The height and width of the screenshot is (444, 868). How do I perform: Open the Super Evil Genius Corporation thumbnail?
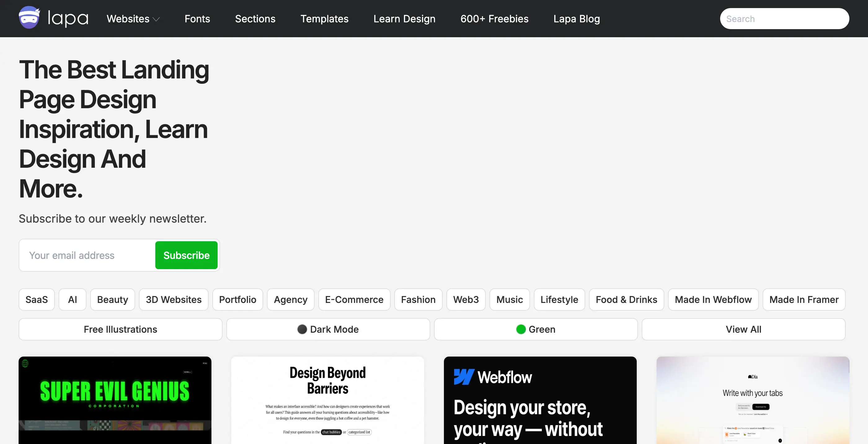pyautogui.click(x=115, y=400)
